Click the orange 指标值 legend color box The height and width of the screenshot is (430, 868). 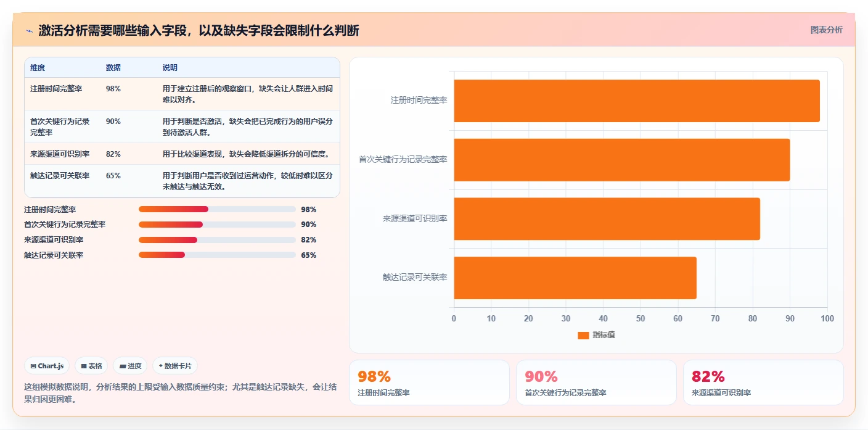583,335
